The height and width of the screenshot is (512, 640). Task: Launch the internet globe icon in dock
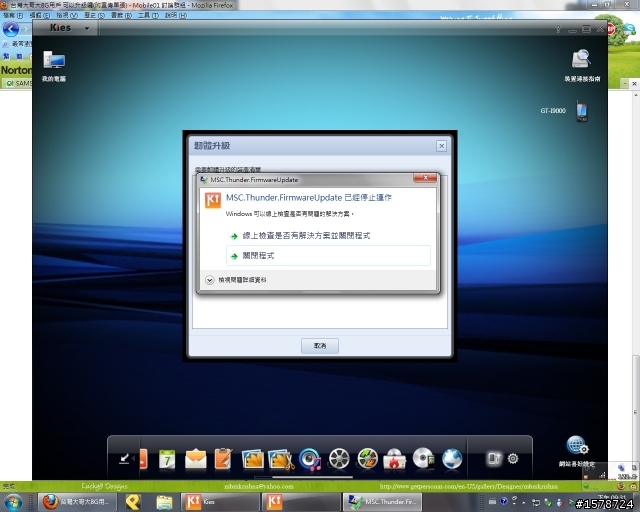coord(452,459)
